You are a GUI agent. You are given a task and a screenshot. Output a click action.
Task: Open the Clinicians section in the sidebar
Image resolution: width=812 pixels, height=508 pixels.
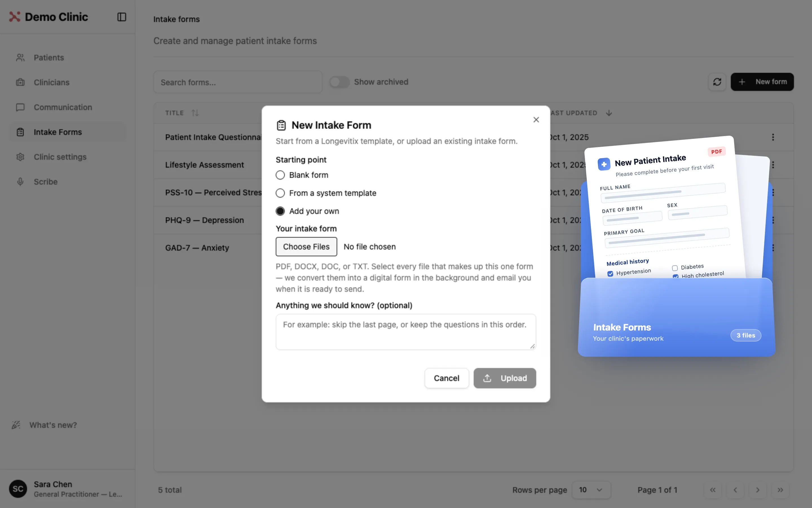[67, 82]
